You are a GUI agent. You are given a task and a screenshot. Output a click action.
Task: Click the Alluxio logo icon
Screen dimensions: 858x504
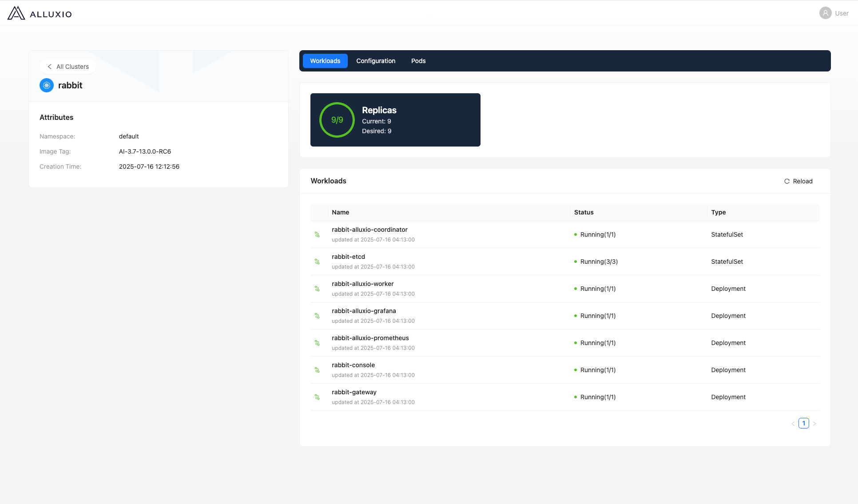16,13
